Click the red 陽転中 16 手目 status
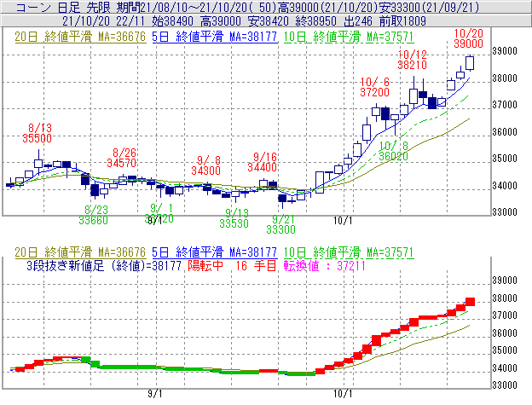532x405 pixels. 233,265
